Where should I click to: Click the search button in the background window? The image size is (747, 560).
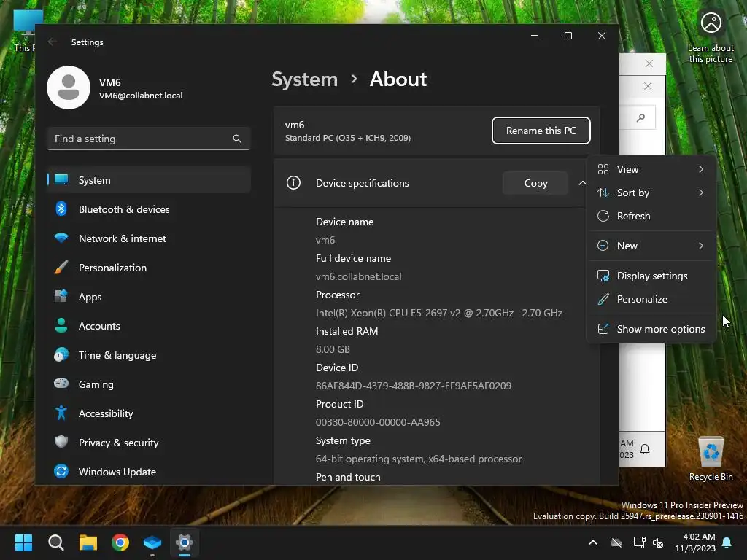[x=640, y=117]
